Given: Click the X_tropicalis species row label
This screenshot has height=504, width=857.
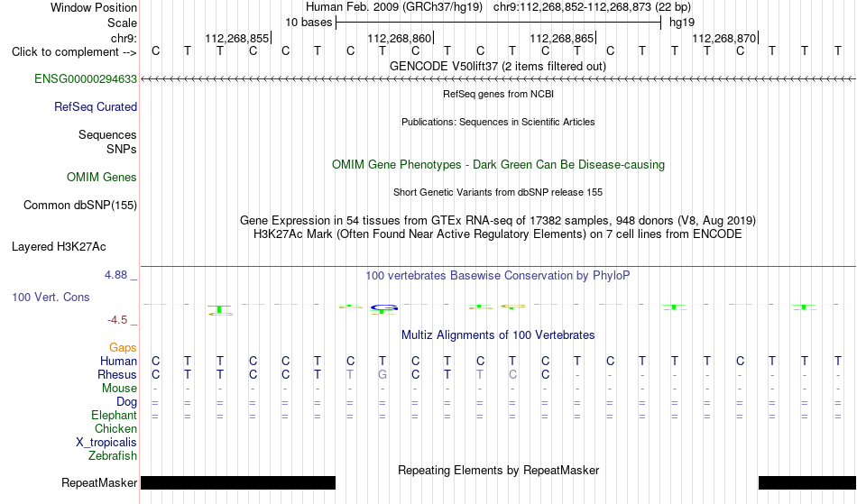Looking at the screenshot, I should pyautogui.click(x=106, y=443).
